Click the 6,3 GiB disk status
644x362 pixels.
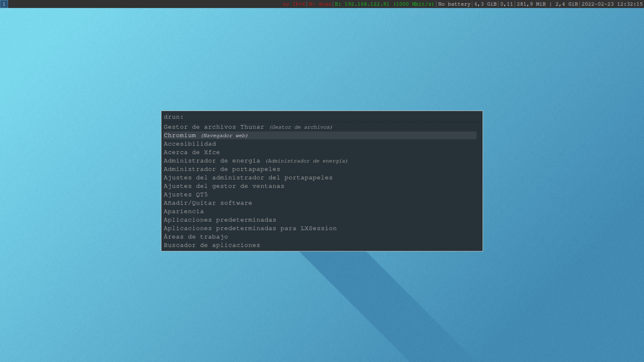click(486, 4)
